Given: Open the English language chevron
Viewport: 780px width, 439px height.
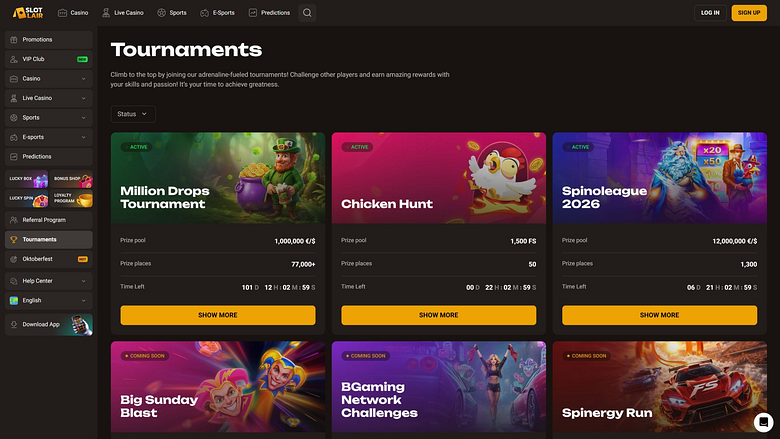Looking at the screenshot, I should click(84, 300).
